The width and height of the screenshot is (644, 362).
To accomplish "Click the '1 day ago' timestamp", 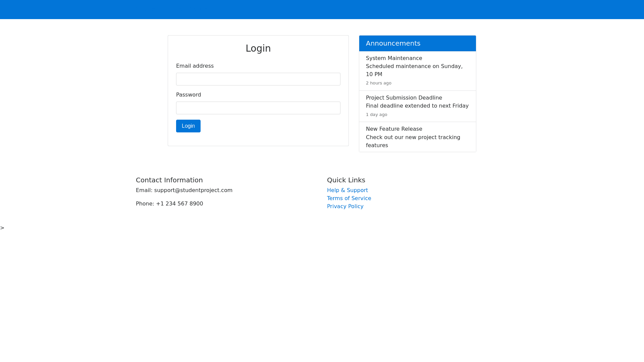I will tap(376, 115).
